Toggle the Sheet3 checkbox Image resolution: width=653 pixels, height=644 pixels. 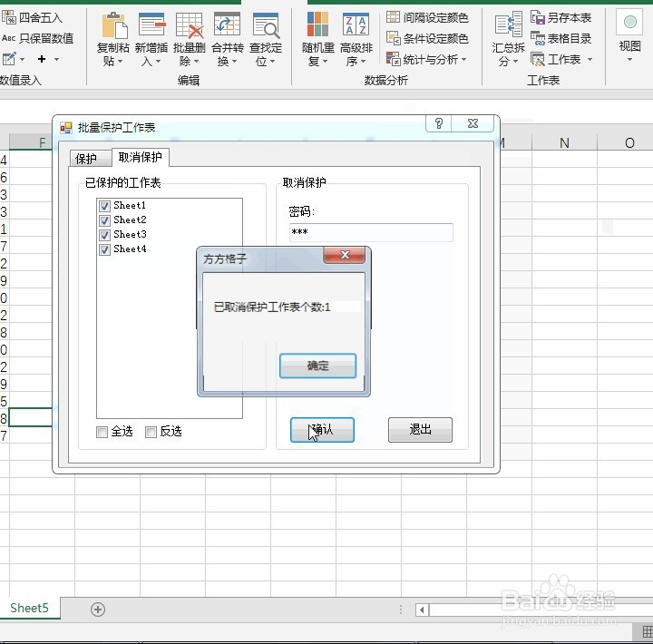tap(104, 235)
